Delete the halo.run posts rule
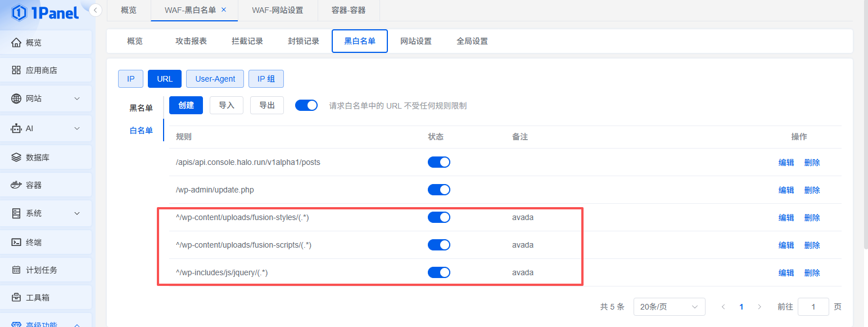The height and width of the screenshot is (327, 868). coord(812,163)
